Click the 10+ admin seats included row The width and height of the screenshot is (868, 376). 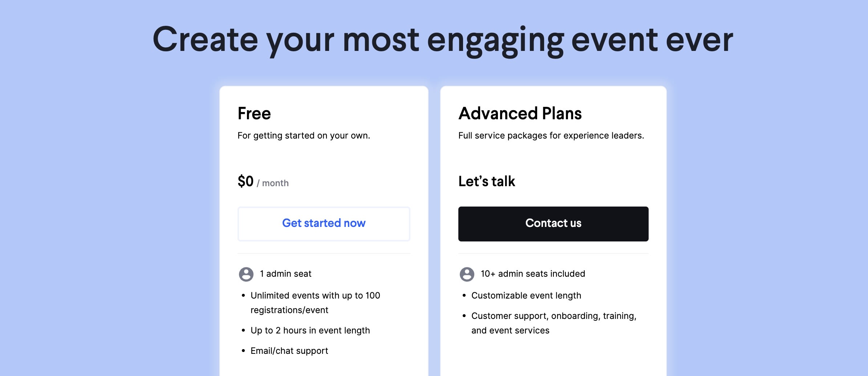click(532, 274)
